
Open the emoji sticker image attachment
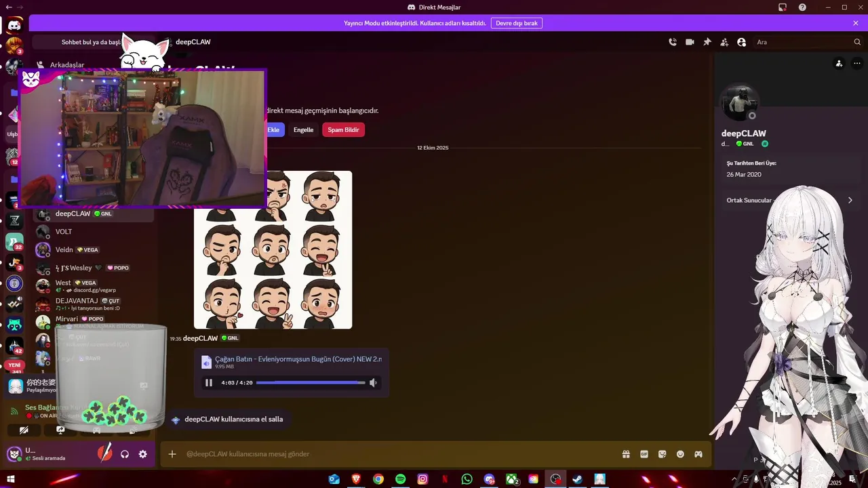pyautogui.click(x=273, y=250)
